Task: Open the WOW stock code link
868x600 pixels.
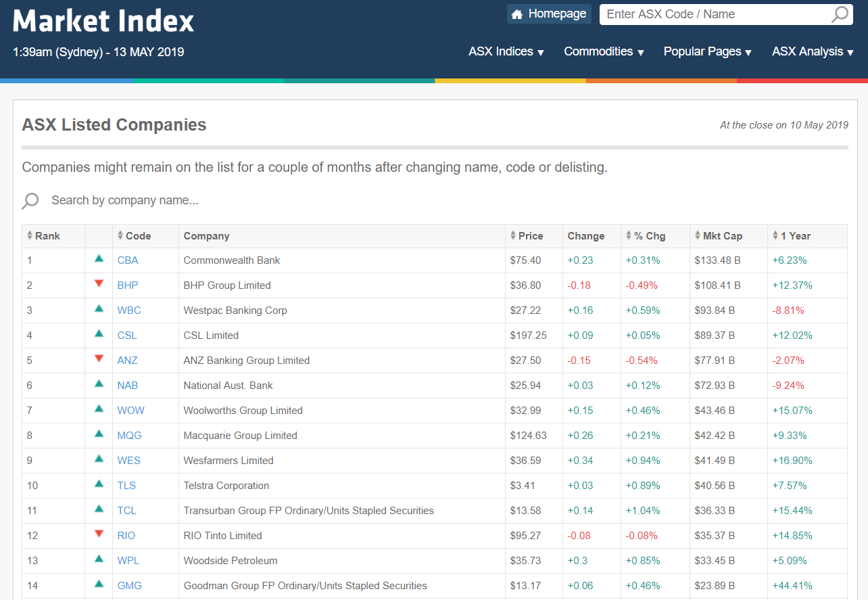Action: pos(131,411)
